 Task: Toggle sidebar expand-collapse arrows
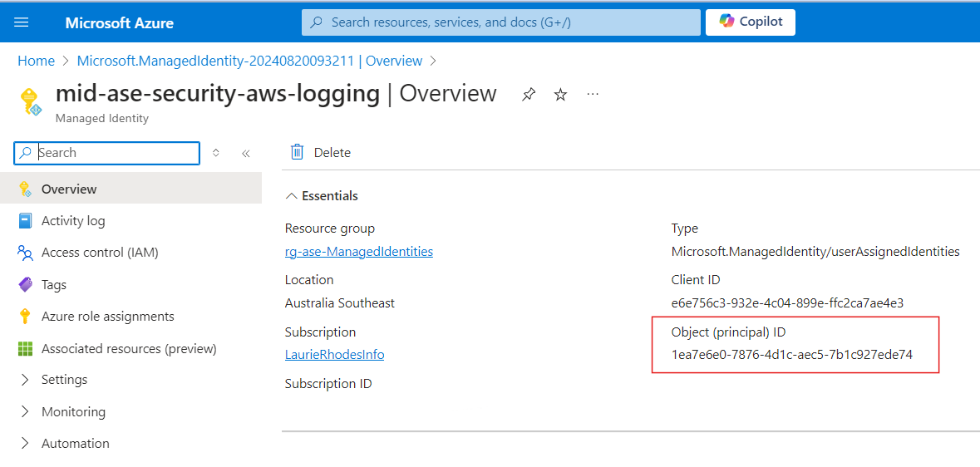pos(215,153)
